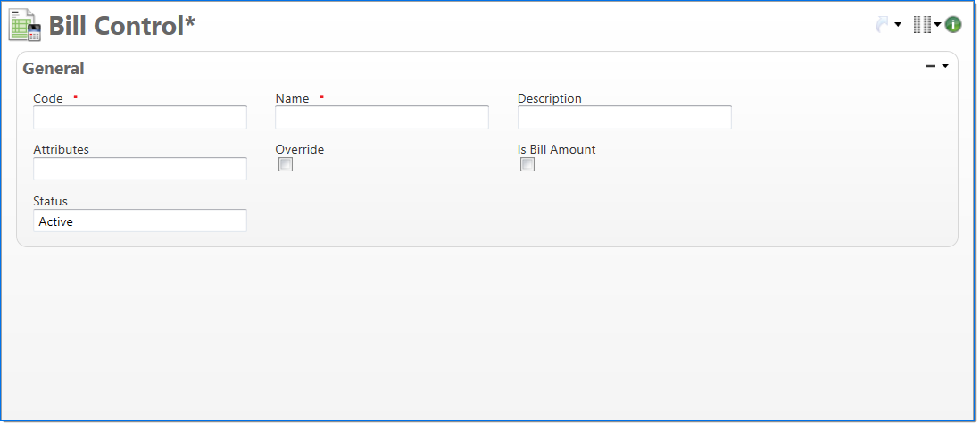Screen dimensions: 980x426
Task: Open dropdown arrow beside the layout icon
Action: [x=938, y=25]
